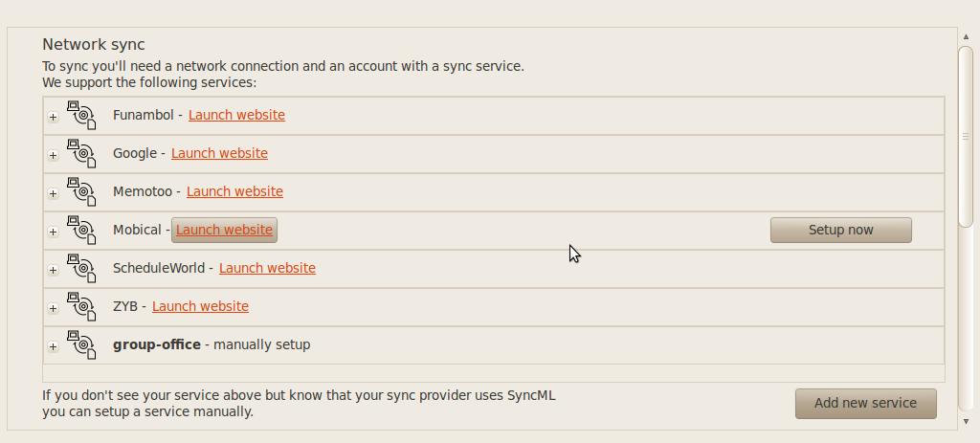Expand the group-office service row
Viewport: 980px width, 443px height.
coord(54,347)
